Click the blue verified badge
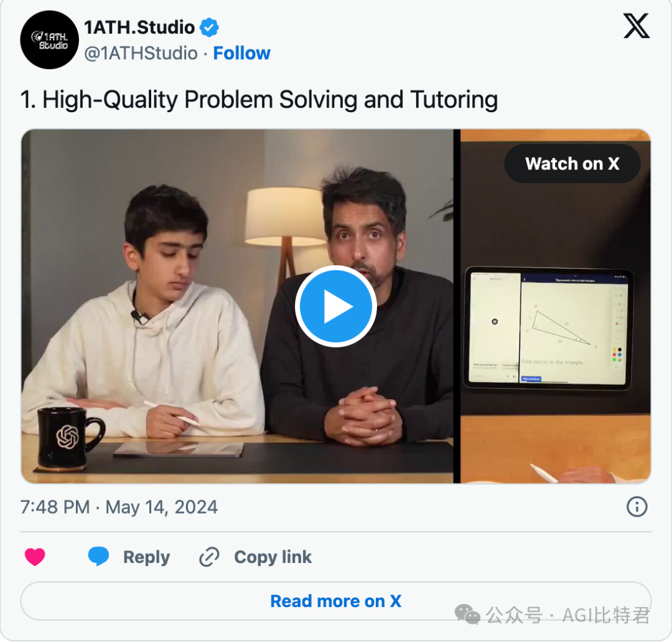This screenshot has height=642, width=672. point(209,27)
